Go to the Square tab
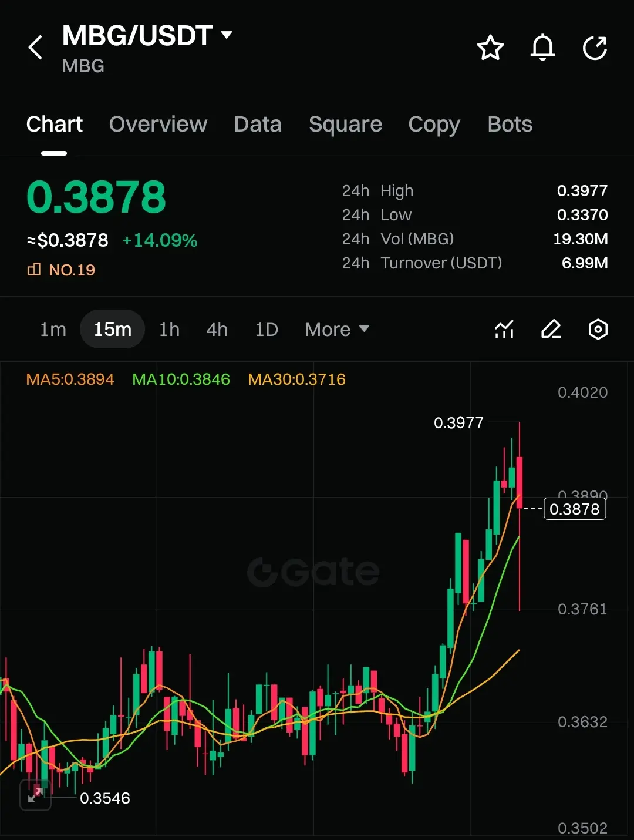 (345, 125)
